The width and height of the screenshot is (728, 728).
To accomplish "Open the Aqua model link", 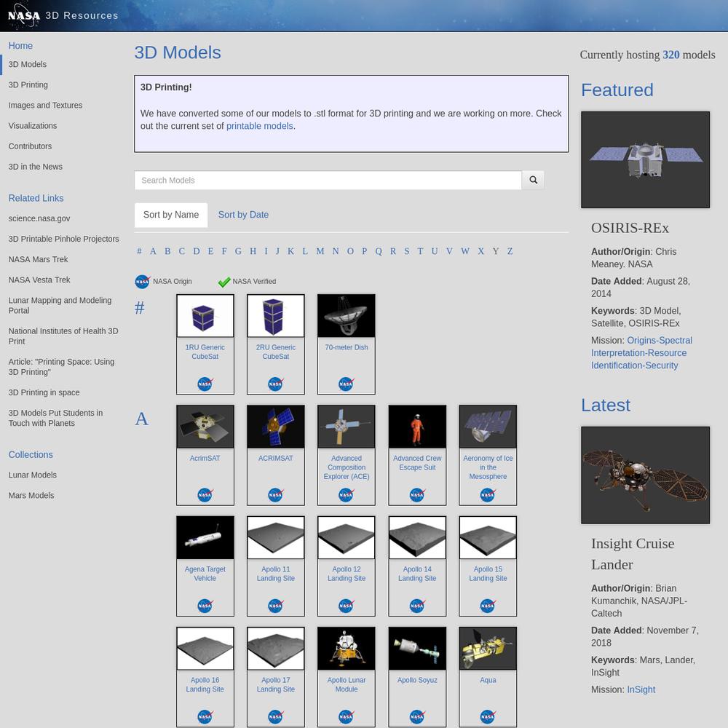I will coord(488,680).
